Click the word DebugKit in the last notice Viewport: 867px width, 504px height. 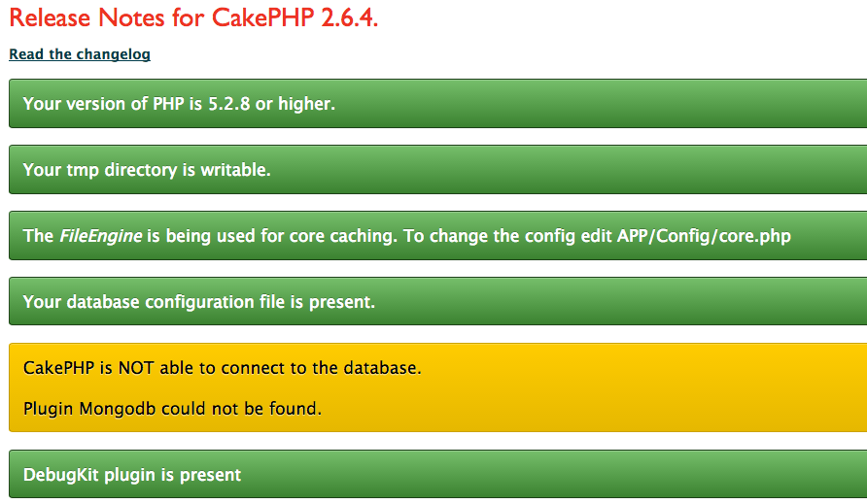pos(61,475)
